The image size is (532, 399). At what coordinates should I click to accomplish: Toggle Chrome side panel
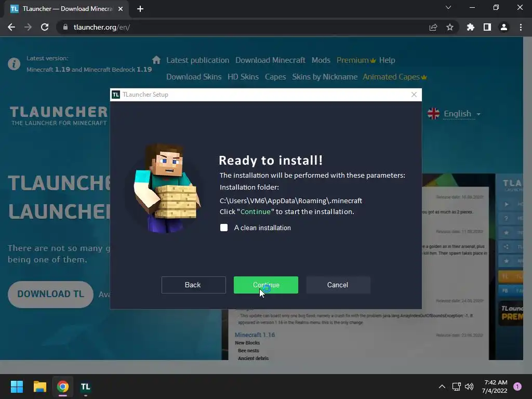pos(487,27)
